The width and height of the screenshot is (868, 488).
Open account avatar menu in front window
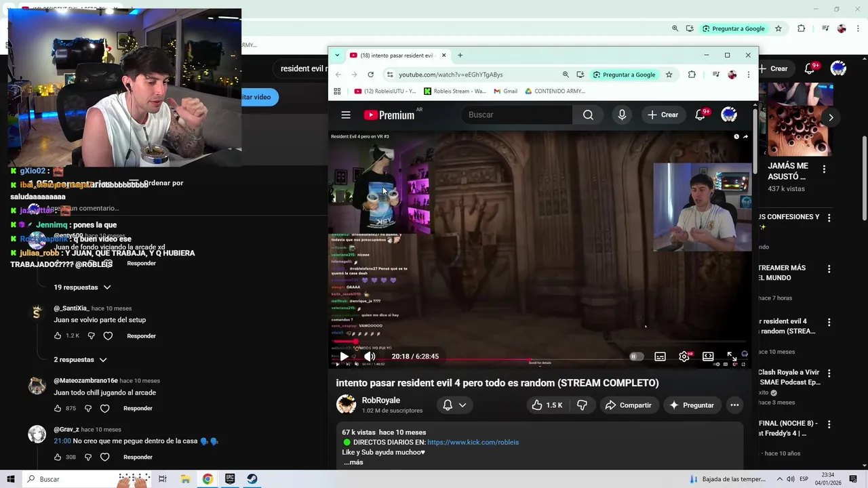pyautogui.click(x=729, y=115)
